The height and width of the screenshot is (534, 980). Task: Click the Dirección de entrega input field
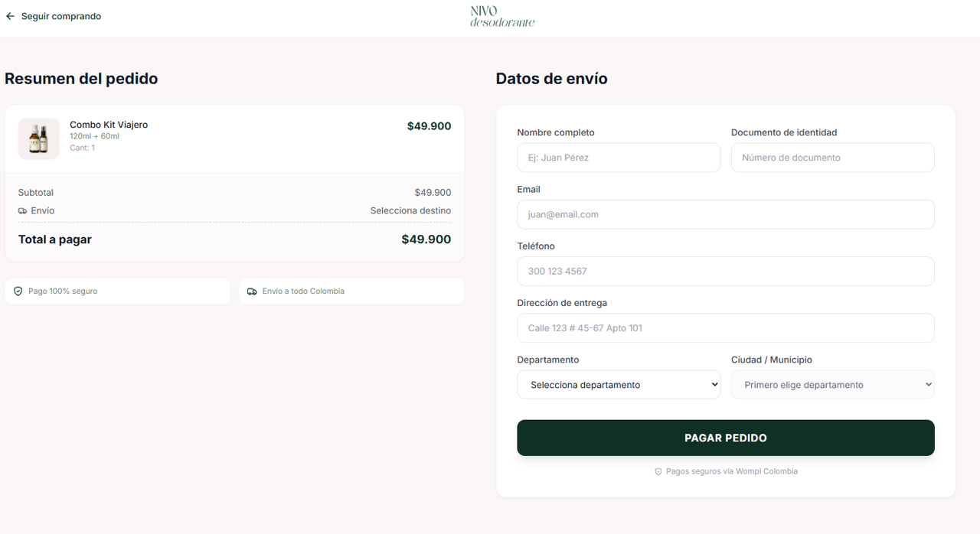[726, 327]
